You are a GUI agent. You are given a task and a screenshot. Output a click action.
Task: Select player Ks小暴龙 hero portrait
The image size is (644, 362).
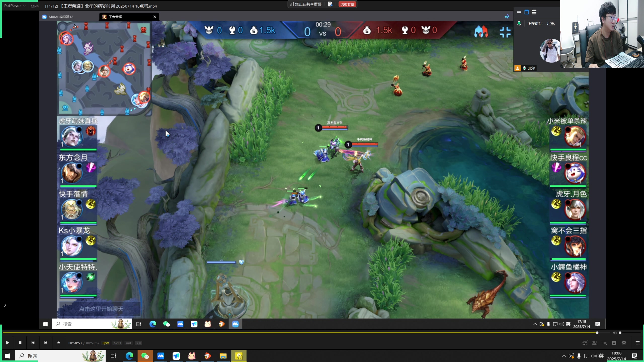point(72,246)
